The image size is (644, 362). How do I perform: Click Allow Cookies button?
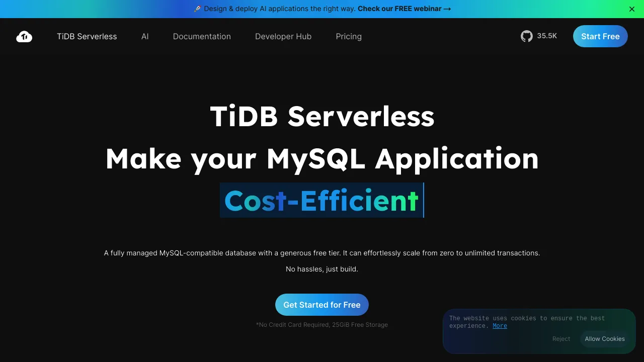pyautogui.click(x=605, y=339)
